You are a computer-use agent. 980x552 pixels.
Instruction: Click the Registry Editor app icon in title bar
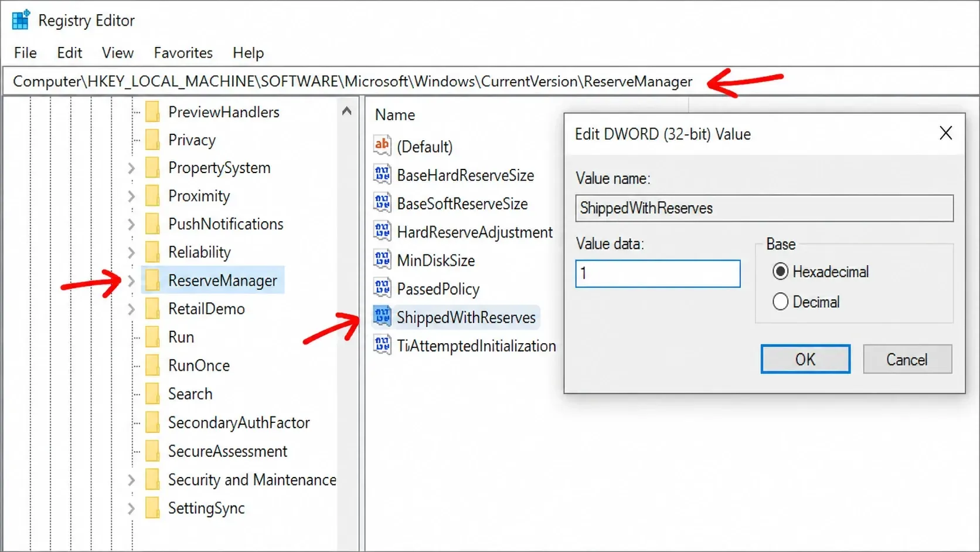21,20
